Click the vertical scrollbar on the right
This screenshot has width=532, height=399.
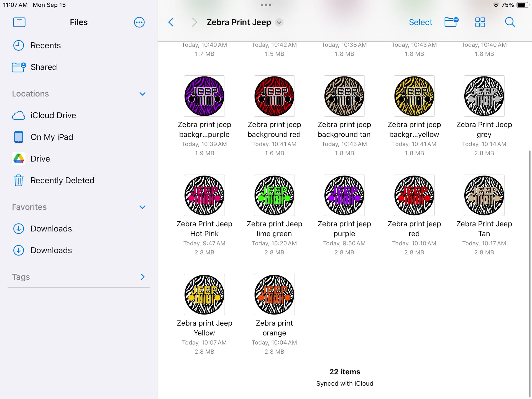pyautogui.click(x=530, y=272)
